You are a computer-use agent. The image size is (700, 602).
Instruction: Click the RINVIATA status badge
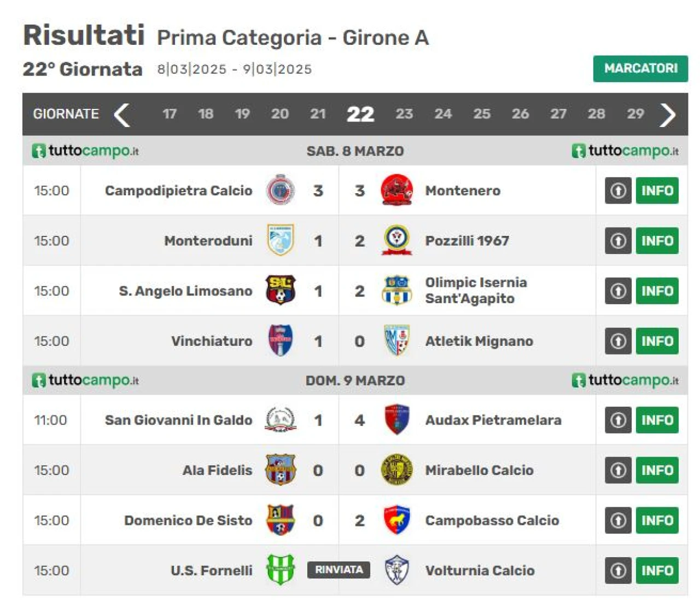point(339,570)
